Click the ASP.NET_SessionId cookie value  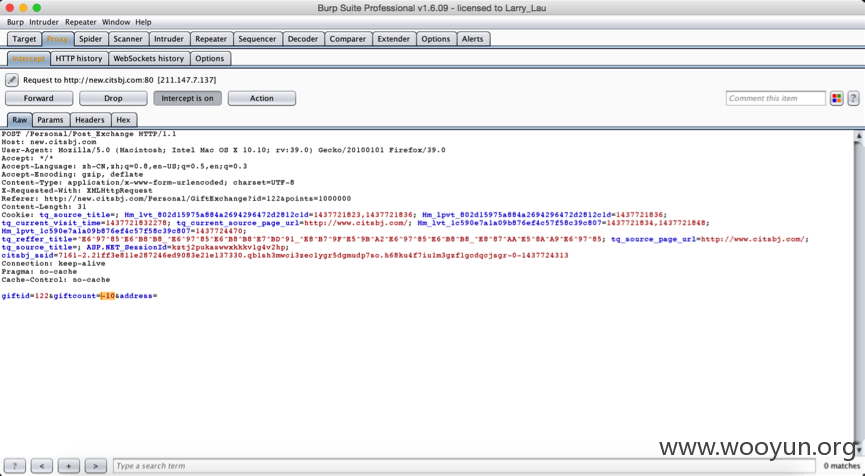229,248
